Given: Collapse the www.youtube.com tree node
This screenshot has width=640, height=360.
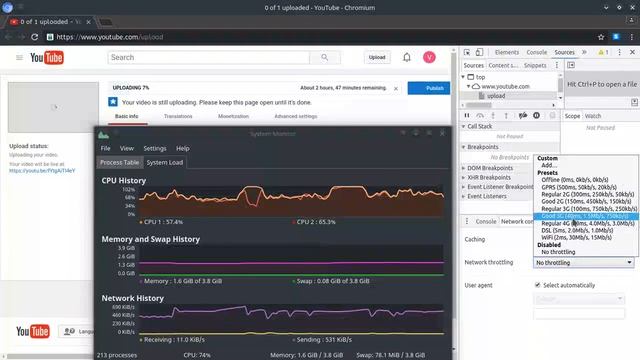Looking at the screenshot, I should coord(469,87).
